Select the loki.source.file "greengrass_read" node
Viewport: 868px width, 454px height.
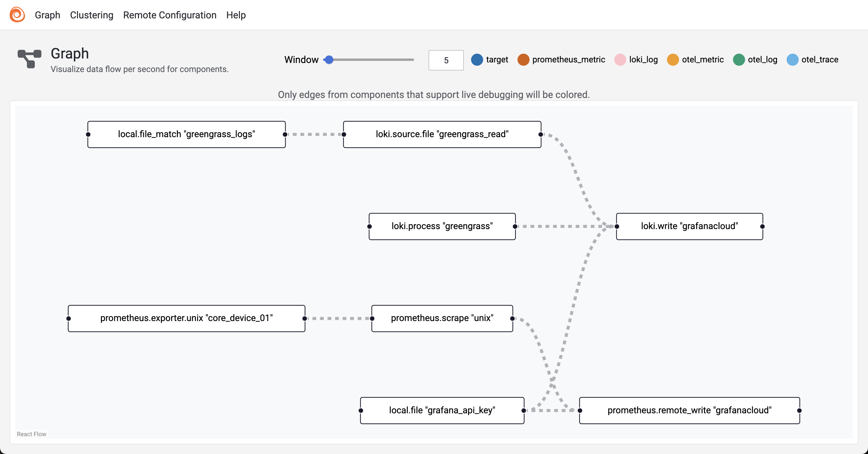[442, 134]
